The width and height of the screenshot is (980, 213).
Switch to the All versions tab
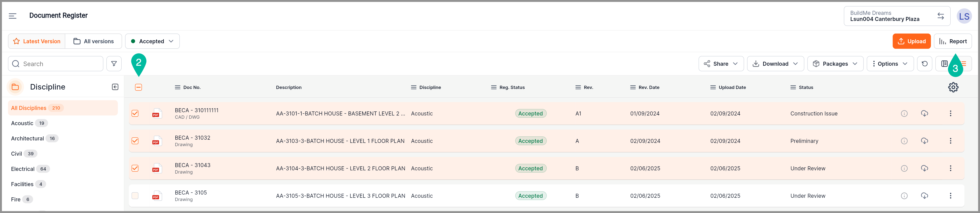pyautogui.click(x=94, y=41)
